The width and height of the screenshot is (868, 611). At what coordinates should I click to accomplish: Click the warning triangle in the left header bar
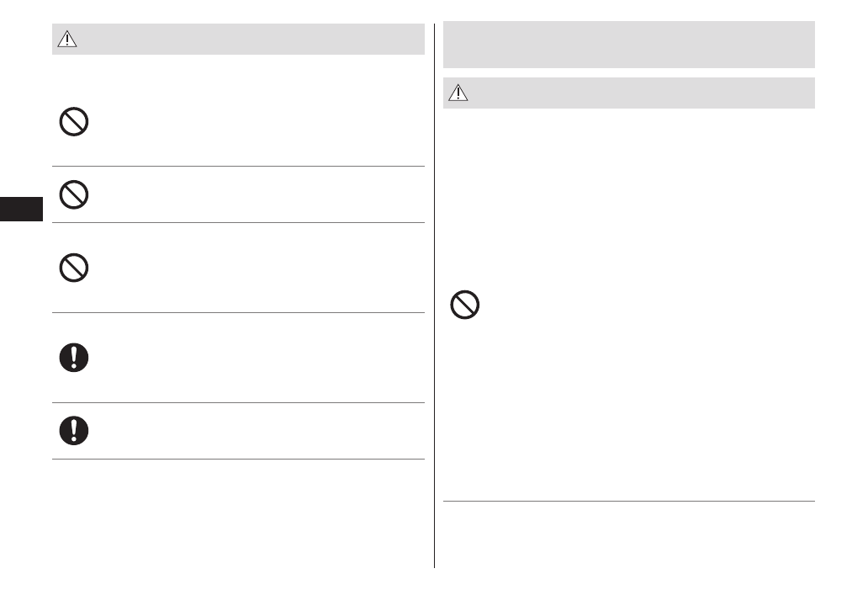[67, 40]
